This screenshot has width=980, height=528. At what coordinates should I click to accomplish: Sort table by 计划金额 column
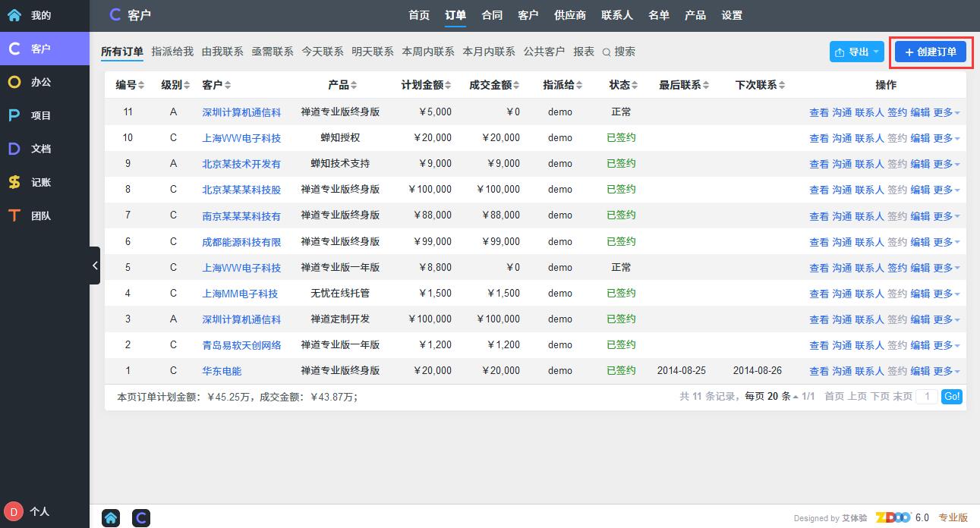tap(427, 85)
